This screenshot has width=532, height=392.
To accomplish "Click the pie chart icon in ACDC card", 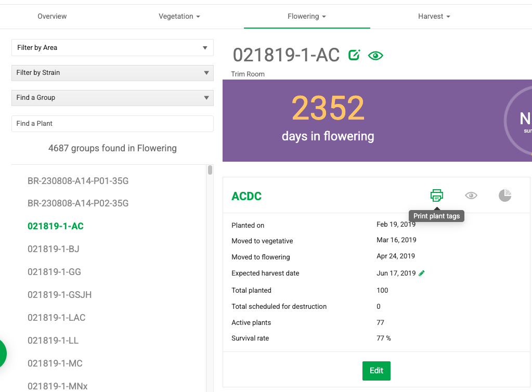I will point(504,195).
